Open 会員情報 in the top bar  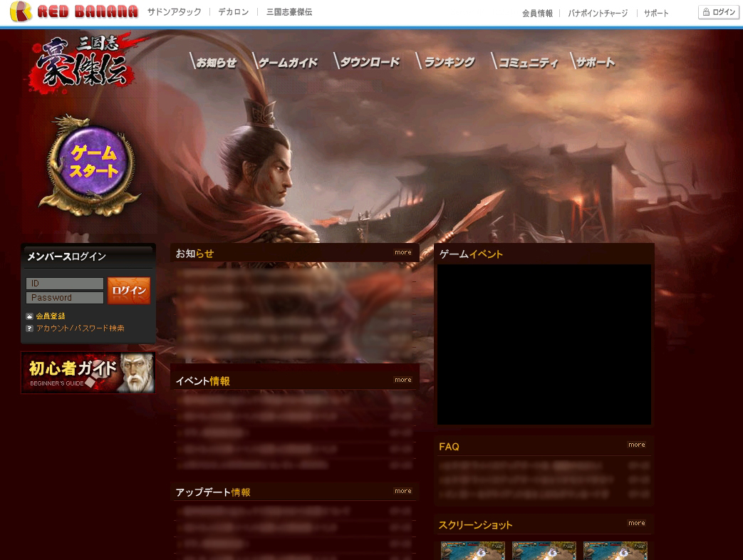pos(537,14)
